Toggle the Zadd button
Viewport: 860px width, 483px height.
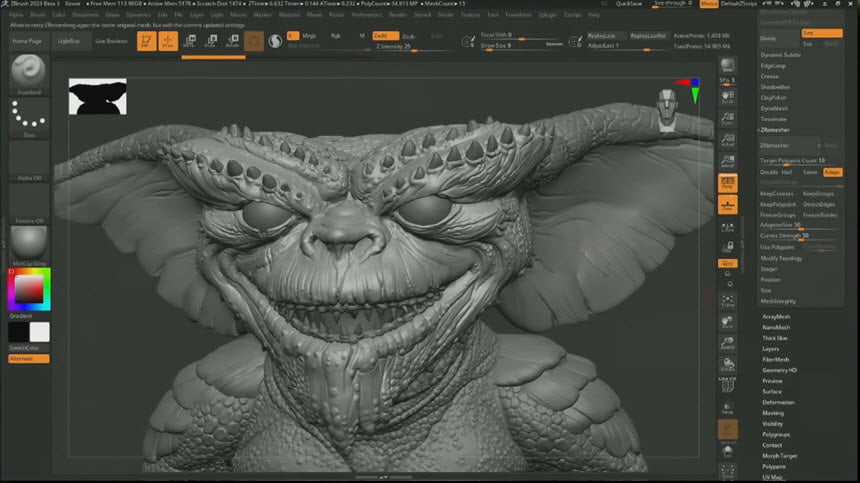point(385,36)
